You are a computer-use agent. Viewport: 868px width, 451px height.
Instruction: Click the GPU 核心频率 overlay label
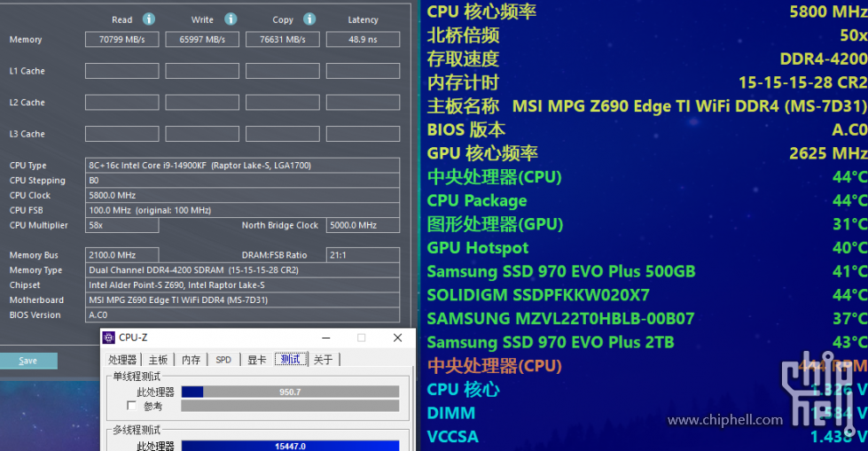(x=482, y=153)
